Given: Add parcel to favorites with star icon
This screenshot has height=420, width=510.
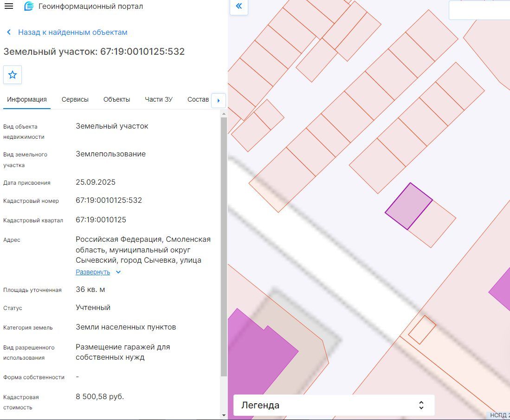Looking at the screenshot, I should (x=13, y=75).
